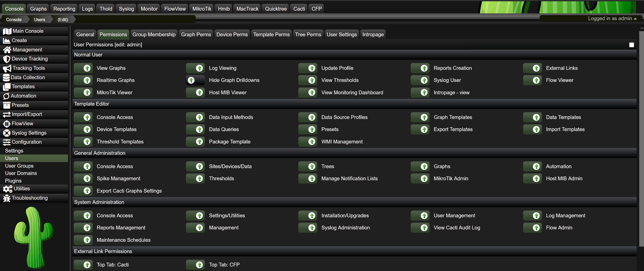Open the Plugins link in sidebar
The image size is (644, 271).
click(x=13, y=181)
